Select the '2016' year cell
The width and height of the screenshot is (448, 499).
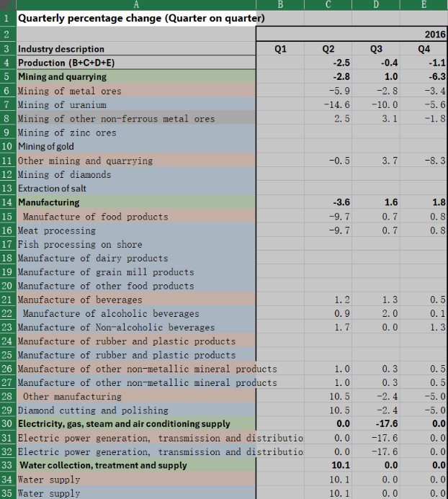pos(435,35)
